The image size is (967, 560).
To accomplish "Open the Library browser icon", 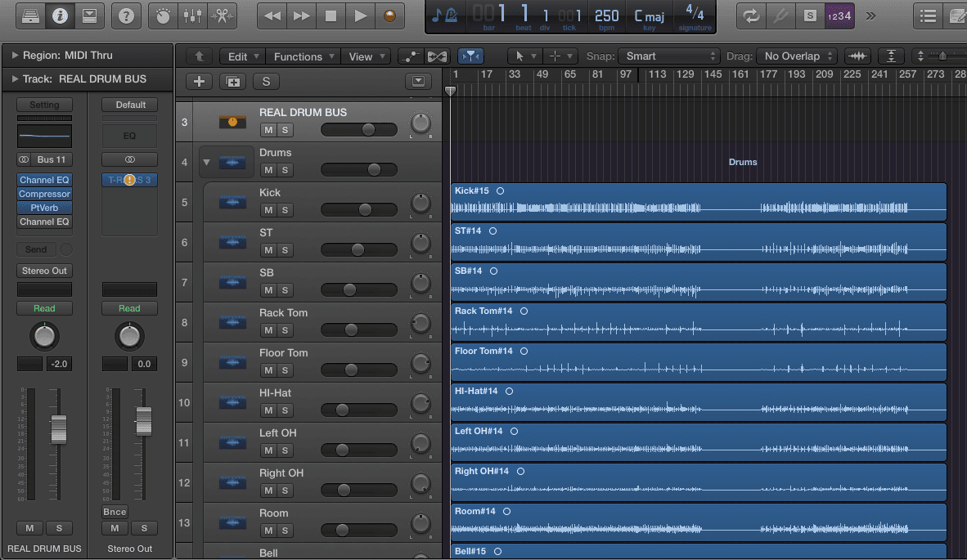I will [x=31, y=16].
